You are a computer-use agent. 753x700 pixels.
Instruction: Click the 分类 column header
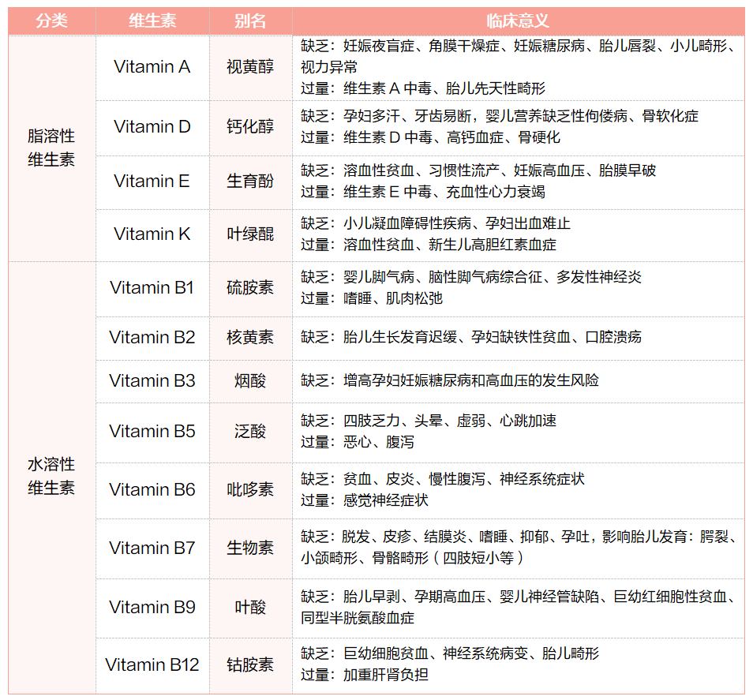(x=50, y=21)
